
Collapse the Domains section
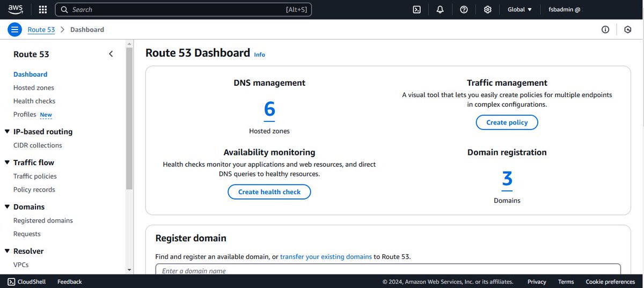click(x=6, y=207)
